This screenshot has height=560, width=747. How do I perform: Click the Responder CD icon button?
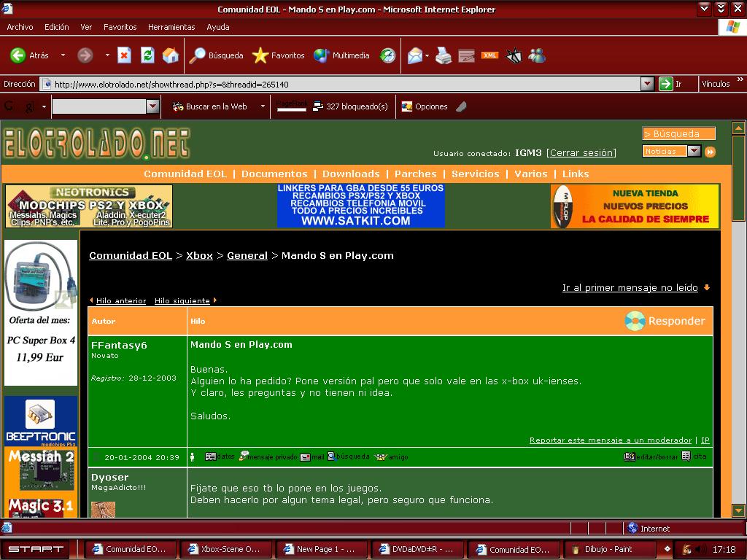[665, 321]
